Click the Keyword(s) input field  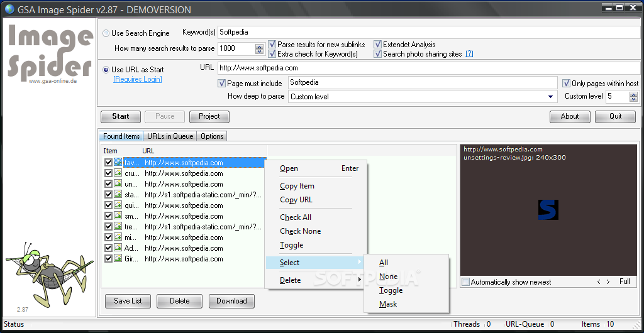tap(429, 32)
